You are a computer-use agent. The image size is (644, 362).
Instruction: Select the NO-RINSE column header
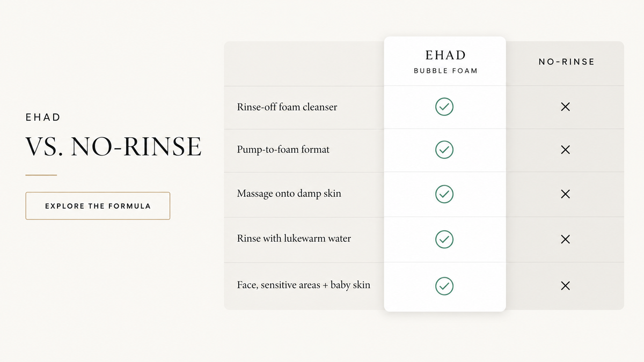567,62
